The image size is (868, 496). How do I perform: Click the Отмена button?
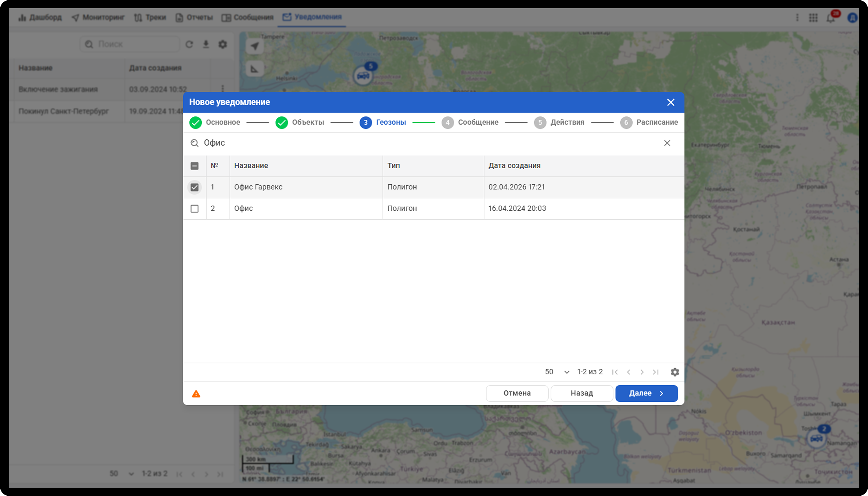coord(517,393)
